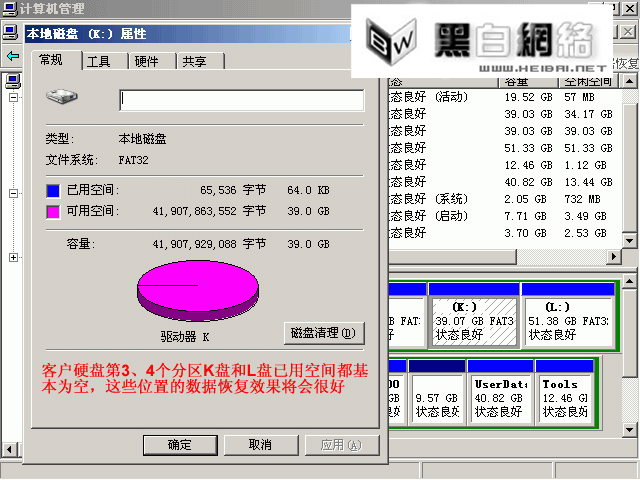Screen dimensions: 640x480
Task: Click the Computer Management title bar icon
Action: [9, 9]
